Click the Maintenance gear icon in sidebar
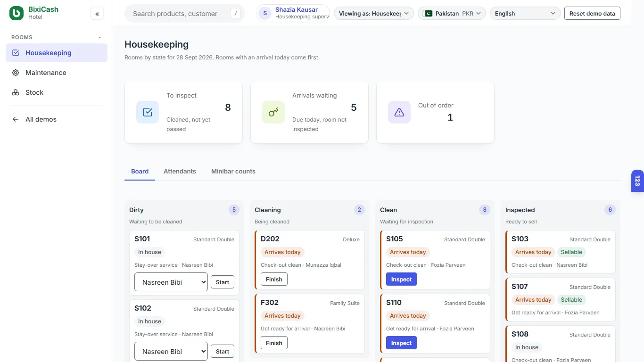644x362 pixels. coord(16,73)
